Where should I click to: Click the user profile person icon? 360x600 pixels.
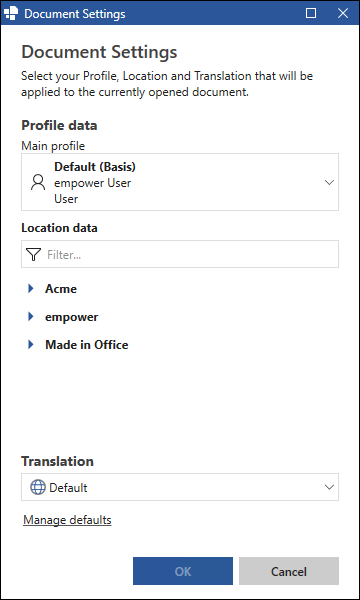(x=38, y=183)
